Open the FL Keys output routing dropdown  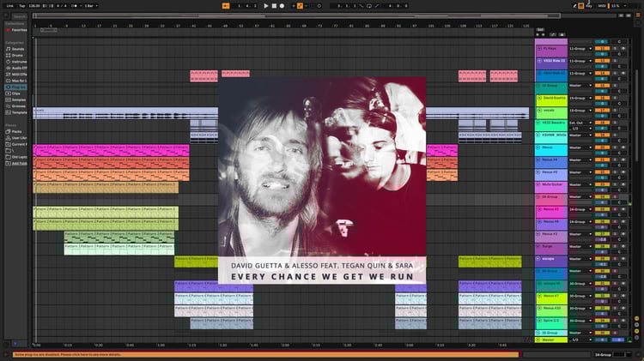(580, 49)
